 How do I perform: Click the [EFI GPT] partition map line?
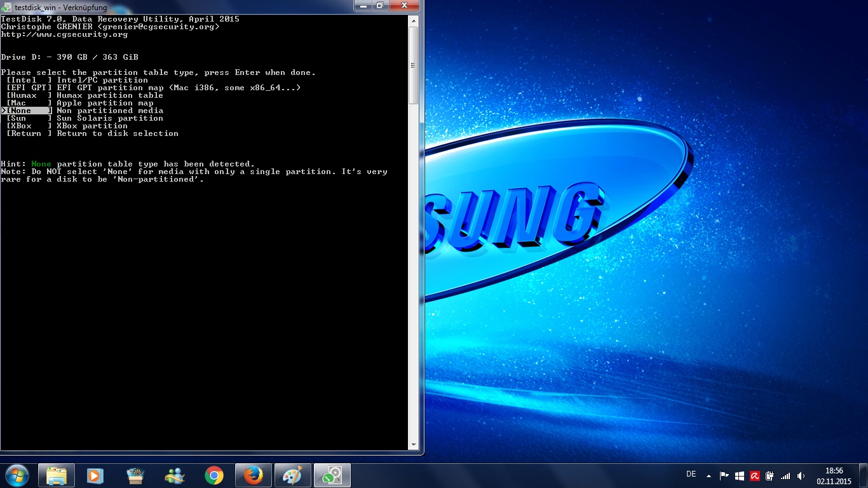153,88
